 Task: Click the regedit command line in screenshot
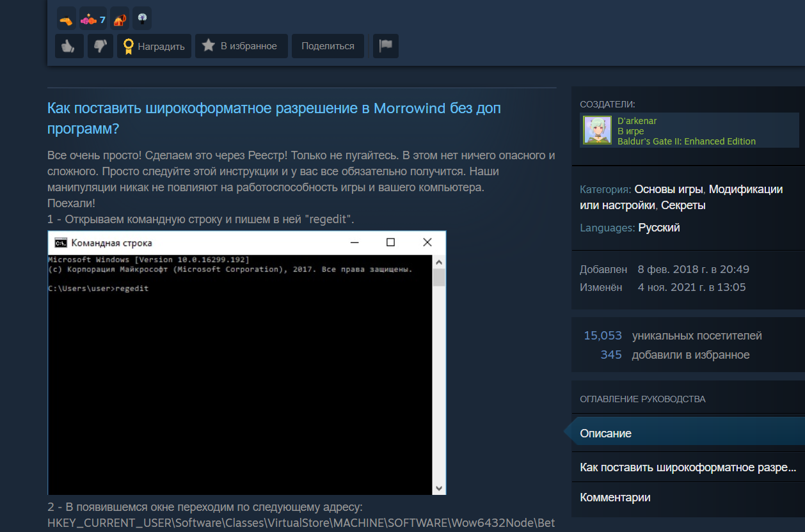point(99,288)
